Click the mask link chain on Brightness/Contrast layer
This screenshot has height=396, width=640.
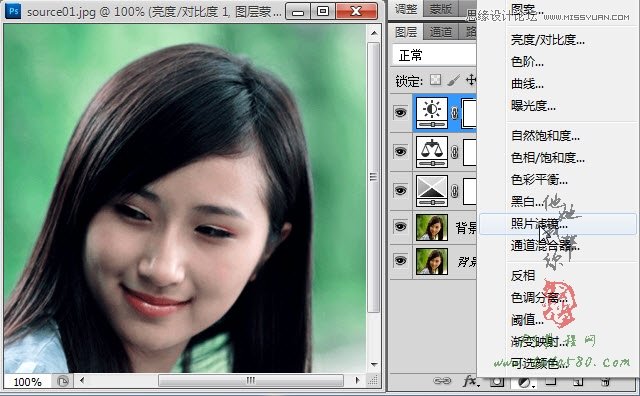(x=454, y=113)
